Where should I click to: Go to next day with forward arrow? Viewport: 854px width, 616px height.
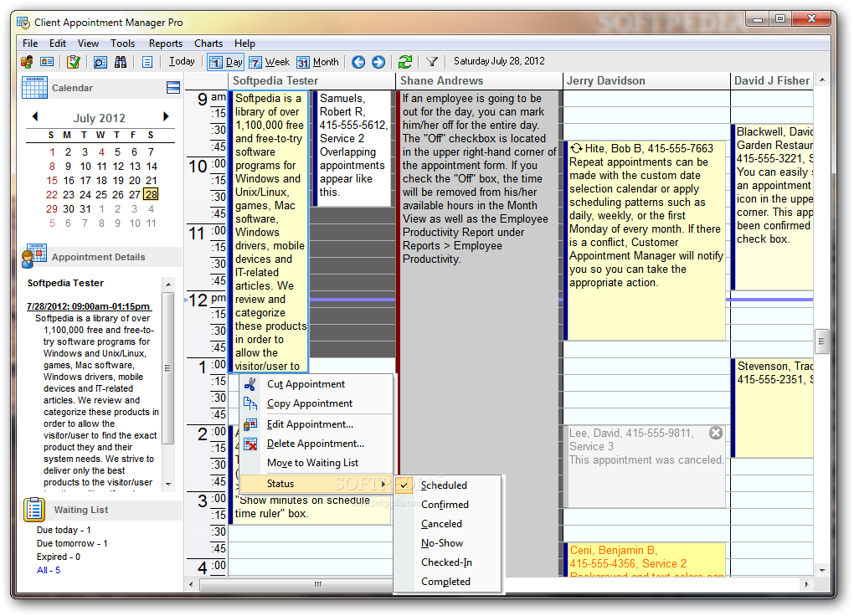click(x=378, y=62)
